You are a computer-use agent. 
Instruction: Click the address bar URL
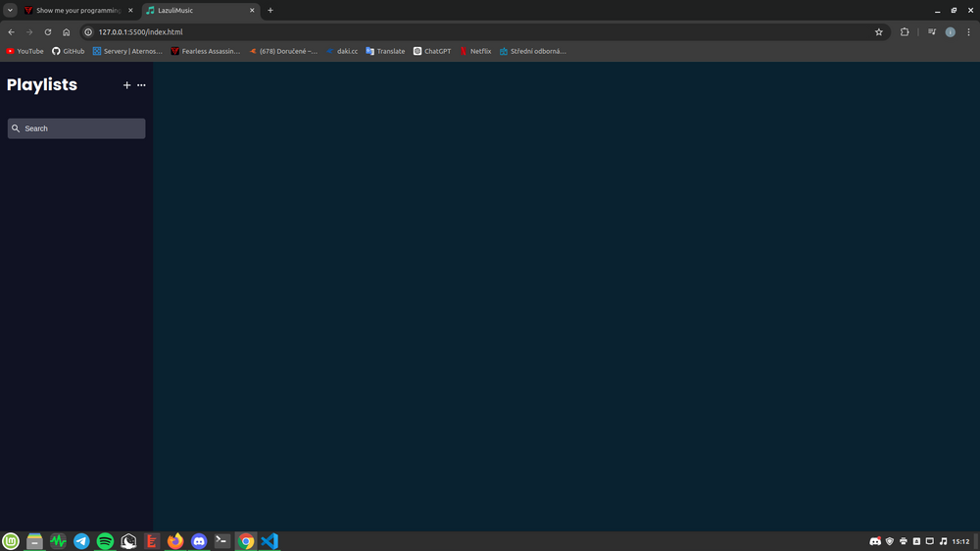tap(140, 32)
